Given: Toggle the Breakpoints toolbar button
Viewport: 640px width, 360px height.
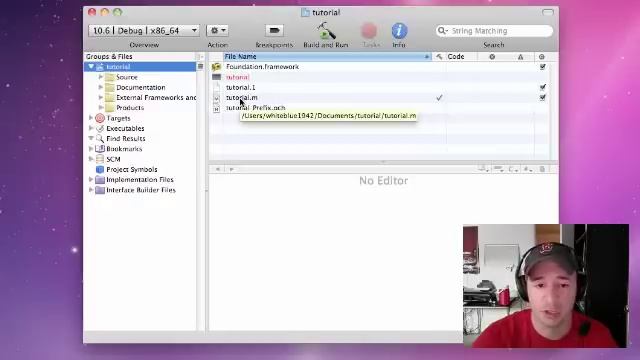Looking at the screenshot, I should pyautogui.click(x=274, y=31).
